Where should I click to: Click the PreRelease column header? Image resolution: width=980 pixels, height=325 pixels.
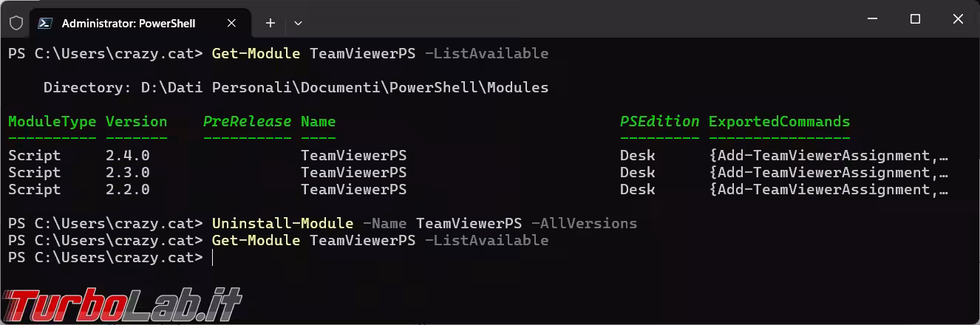[x=247, y=122]
